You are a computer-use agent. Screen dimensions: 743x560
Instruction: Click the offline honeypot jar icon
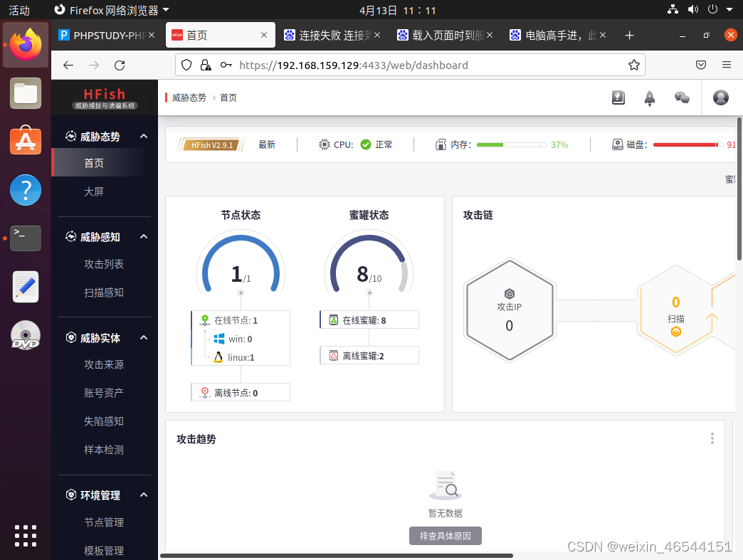click(334, 355)
